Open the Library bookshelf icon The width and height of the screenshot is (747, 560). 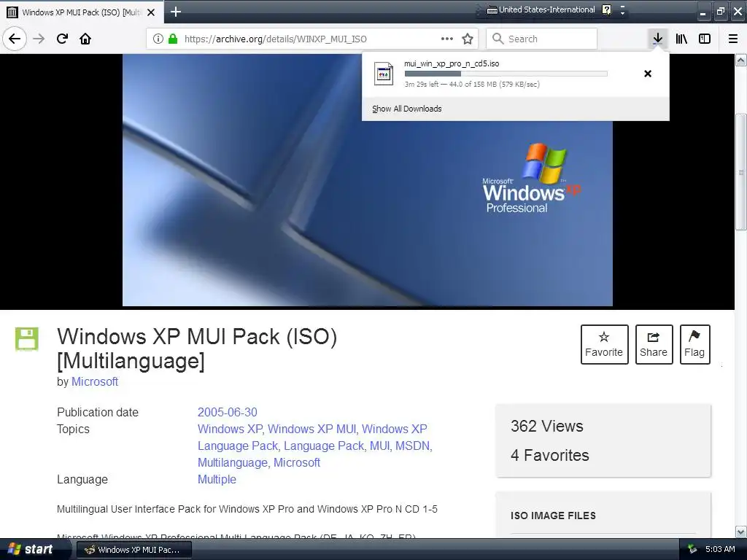pyautogui.click(x=681, y=39)
